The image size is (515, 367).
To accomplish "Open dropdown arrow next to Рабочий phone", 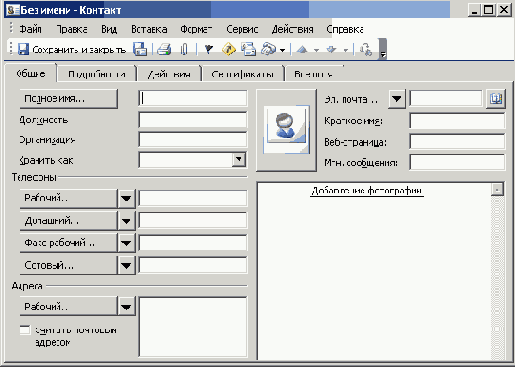I will point(126,198).
